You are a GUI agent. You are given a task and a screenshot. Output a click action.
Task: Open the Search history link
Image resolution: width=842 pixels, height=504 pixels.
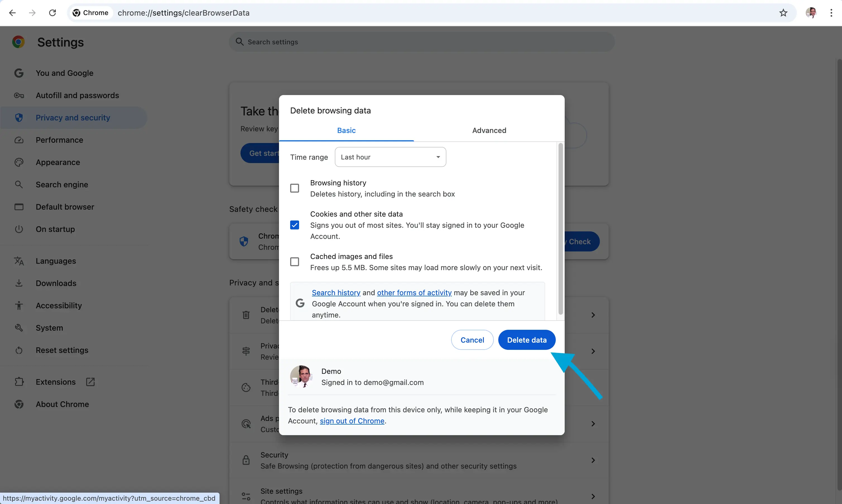point(336,293)
